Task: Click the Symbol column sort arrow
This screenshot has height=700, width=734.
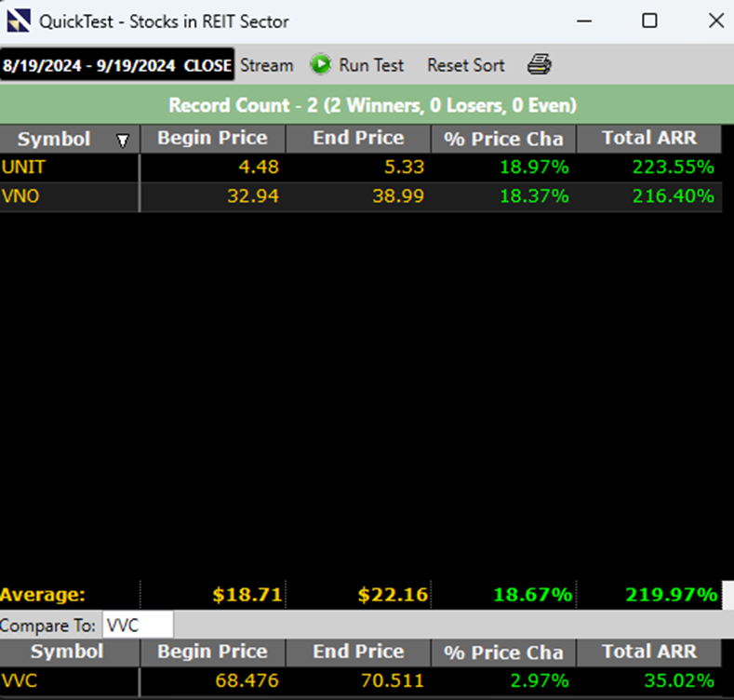Action: click(x=123, y=141)
